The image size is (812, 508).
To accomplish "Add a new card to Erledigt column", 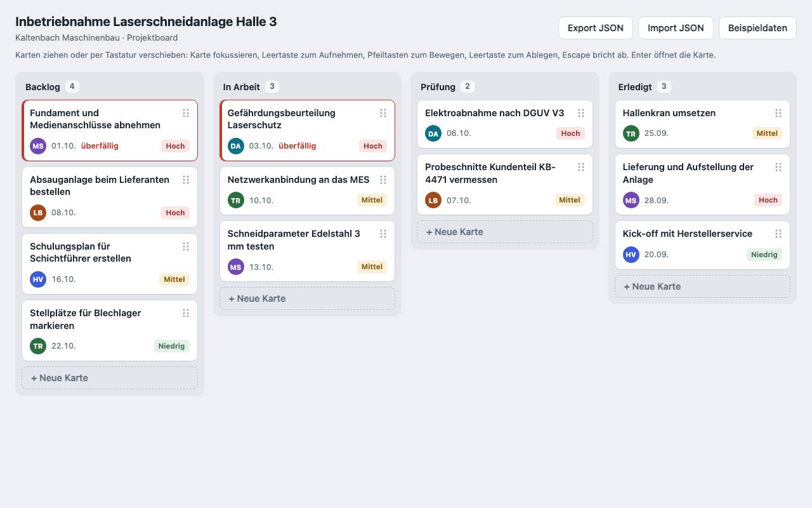I will [702, 286].
